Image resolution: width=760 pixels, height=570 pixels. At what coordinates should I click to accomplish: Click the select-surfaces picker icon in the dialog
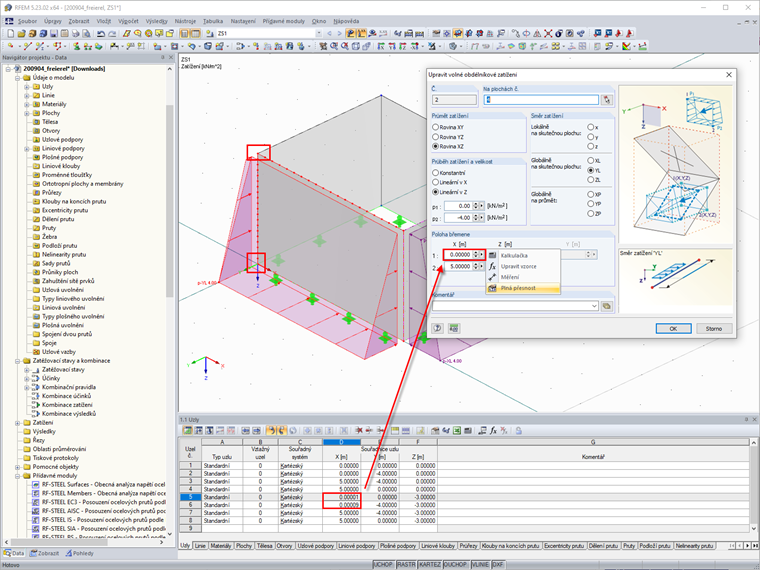coord(606,100)
